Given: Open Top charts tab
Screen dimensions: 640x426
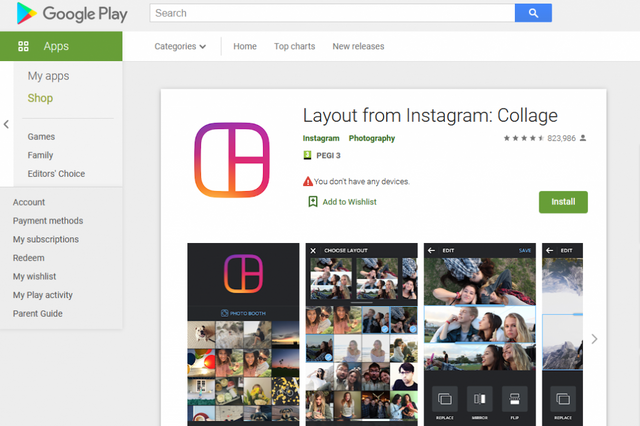Looking at the screenshot, I should (295, 47).
